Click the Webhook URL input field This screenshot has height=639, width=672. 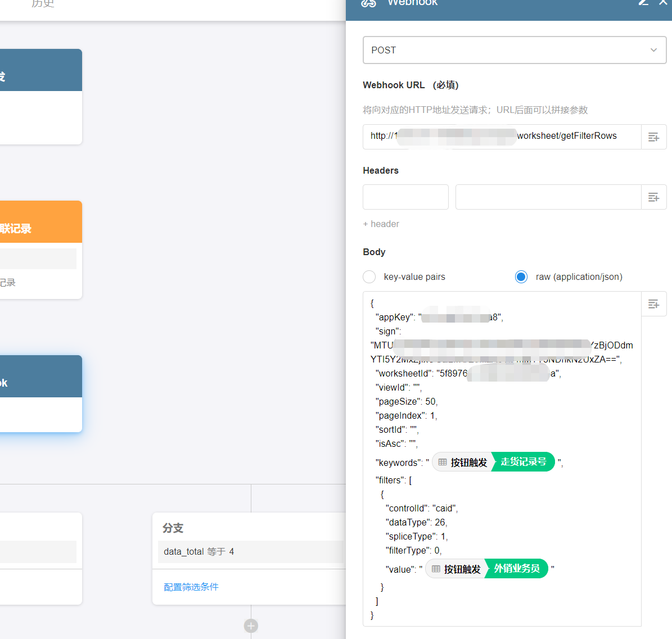(x=502, y=137)
